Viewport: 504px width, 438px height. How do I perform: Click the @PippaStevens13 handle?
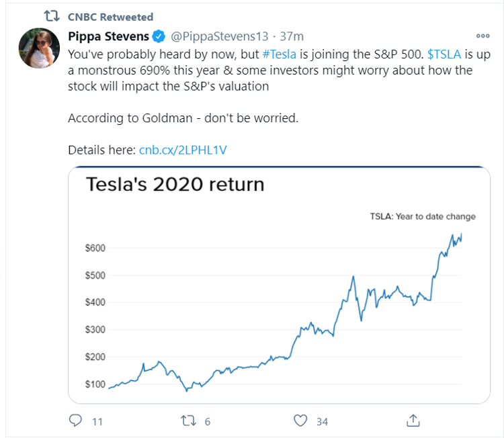pyautogui.click(x=220, y=36)
